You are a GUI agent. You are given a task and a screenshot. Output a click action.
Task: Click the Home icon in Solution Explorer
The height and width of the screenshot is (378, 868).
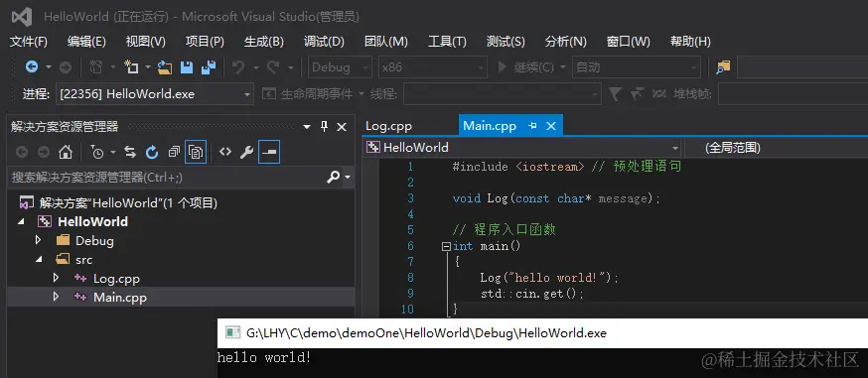click(x=66, y=152)
